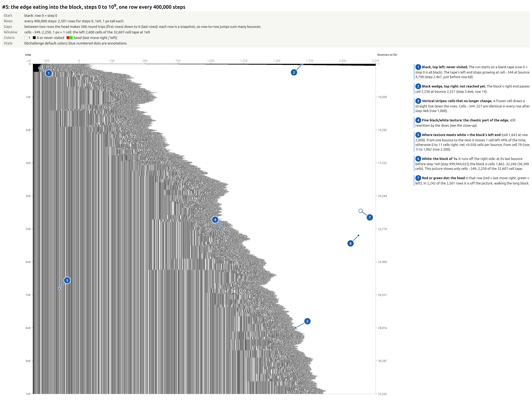
Task: Click the '7e8' step axis tick label
Action: click(x=28, y=295)
